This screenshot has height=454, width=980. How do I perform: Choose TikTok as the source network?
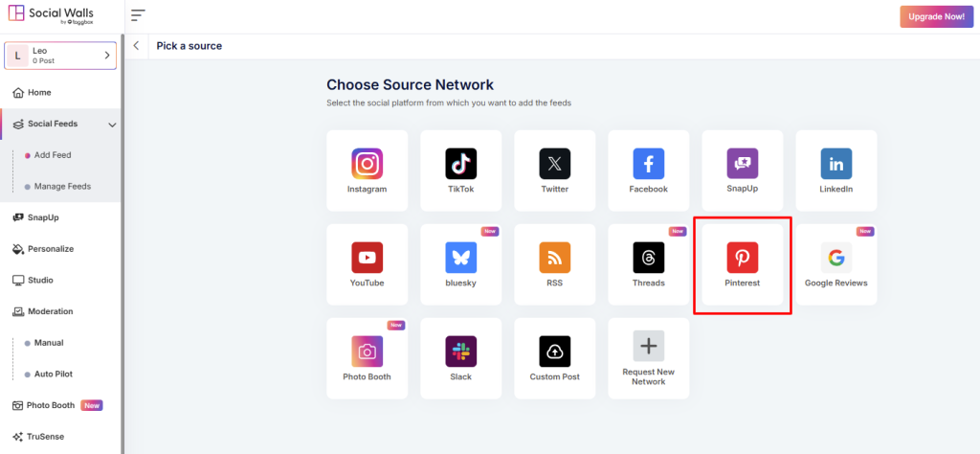(460, 164)
